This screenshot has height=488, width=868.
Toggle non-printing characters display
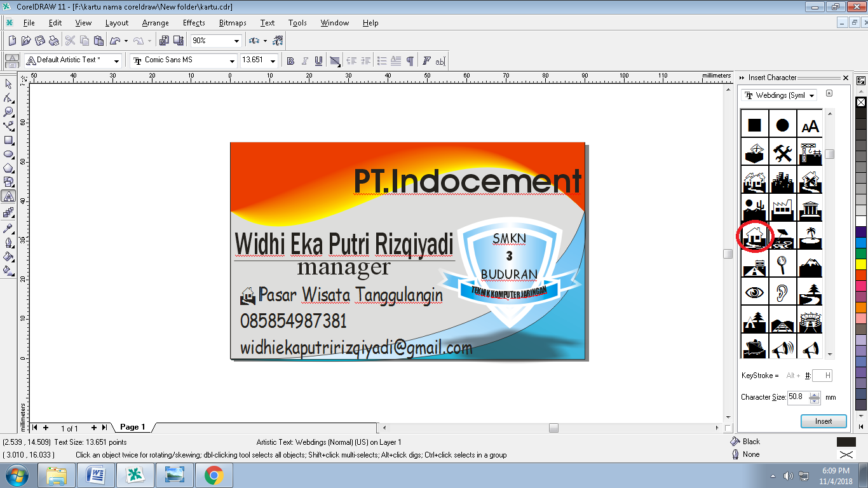[410, 61]
